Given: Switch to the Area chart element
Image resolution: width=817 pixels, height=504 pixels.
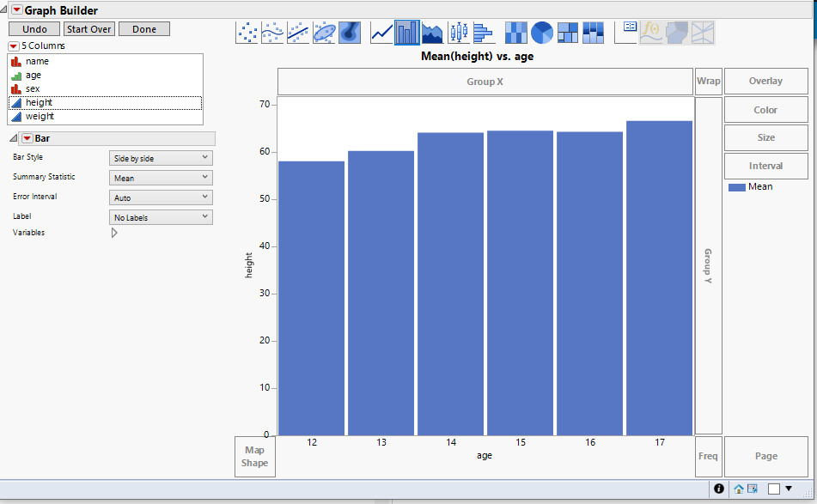Looking at the screenshot, I should pyautogui.click(x=432, y=32).
